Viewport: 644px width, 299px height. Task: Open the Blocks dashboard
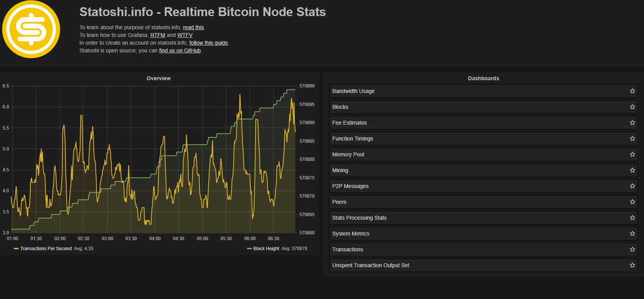point(484,107)
